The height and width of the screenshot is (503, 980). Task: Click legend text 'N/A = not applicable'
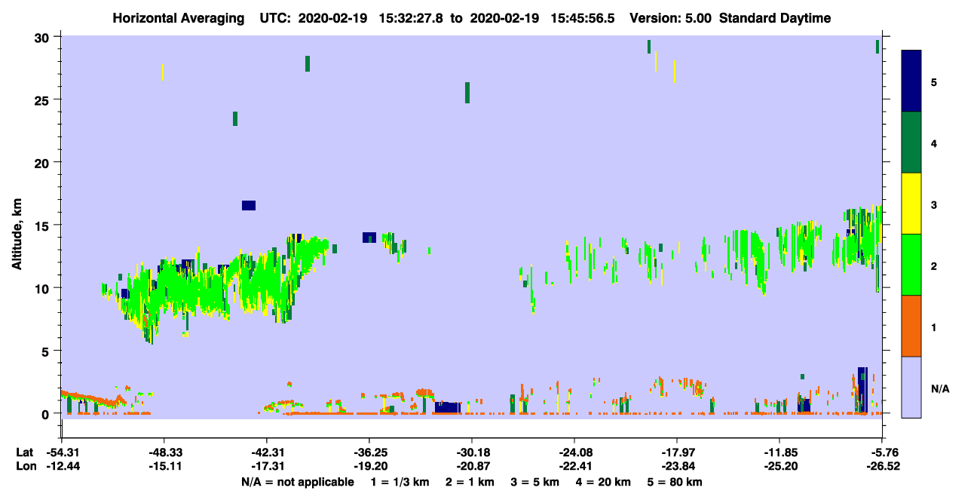(297, 482)
